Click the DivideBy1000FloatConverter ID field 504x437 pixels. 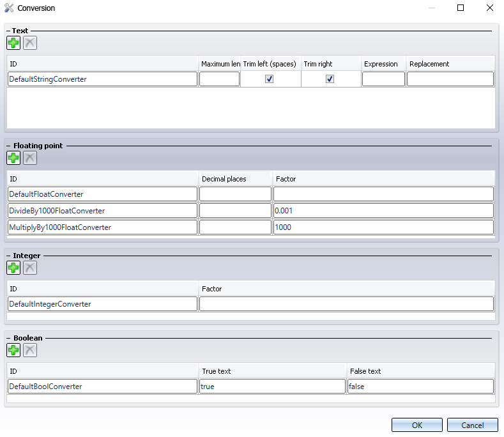(x=102, y=211)
